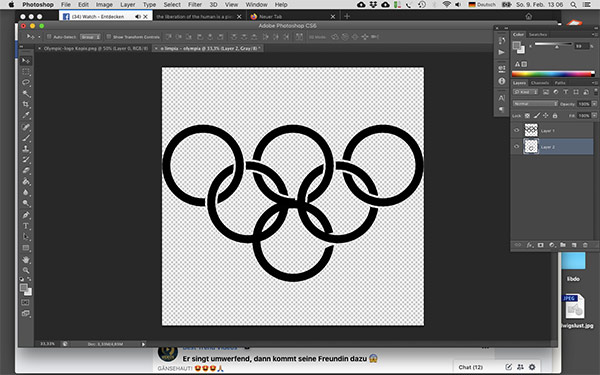Select the Clone Stamp tool
Image resolution: width=600 pixels, height=375 pixels.
click(26, 148)
